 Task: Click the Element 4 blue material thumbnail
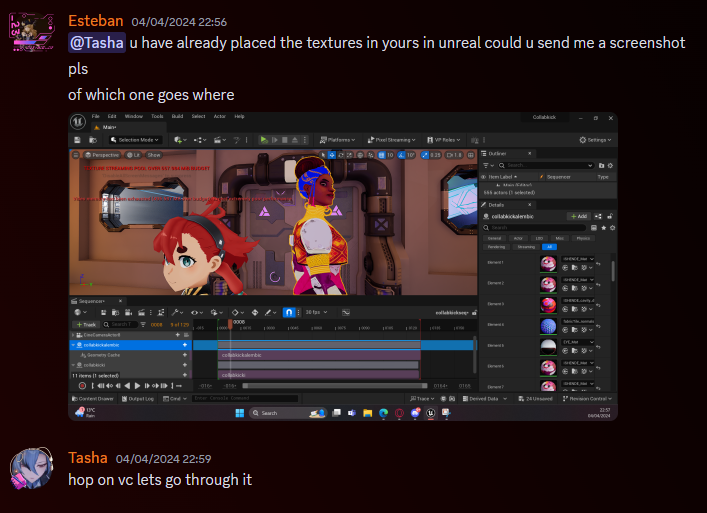548,326
